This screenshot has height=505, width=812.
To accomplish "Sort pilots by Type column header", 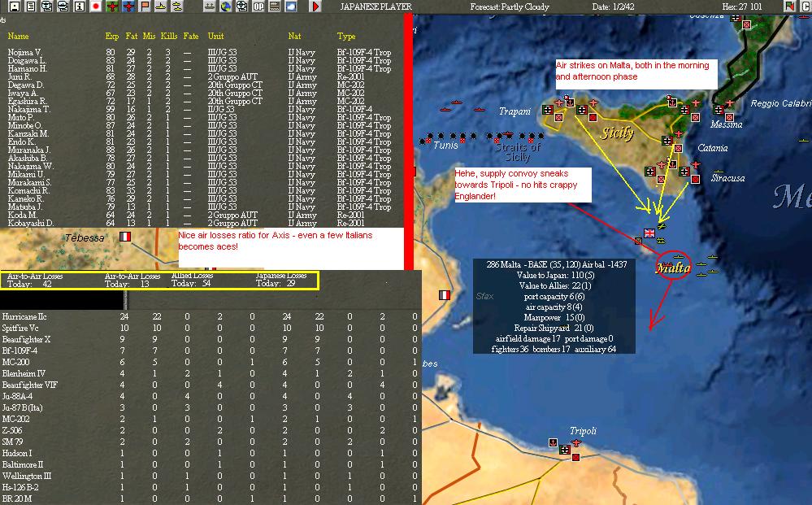I will (x=346, y=36).
